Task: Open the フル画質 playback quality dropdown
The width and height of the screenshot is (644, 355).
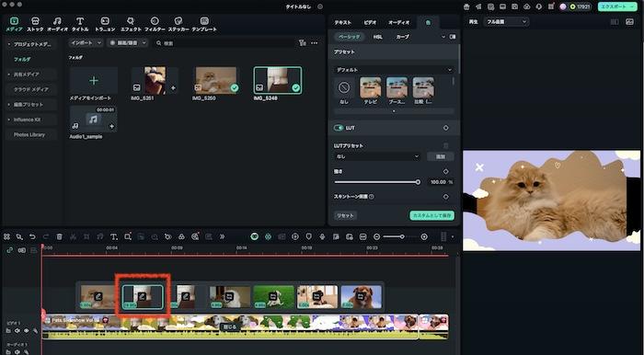Action: pyautogui.click(x=506, y=22)
